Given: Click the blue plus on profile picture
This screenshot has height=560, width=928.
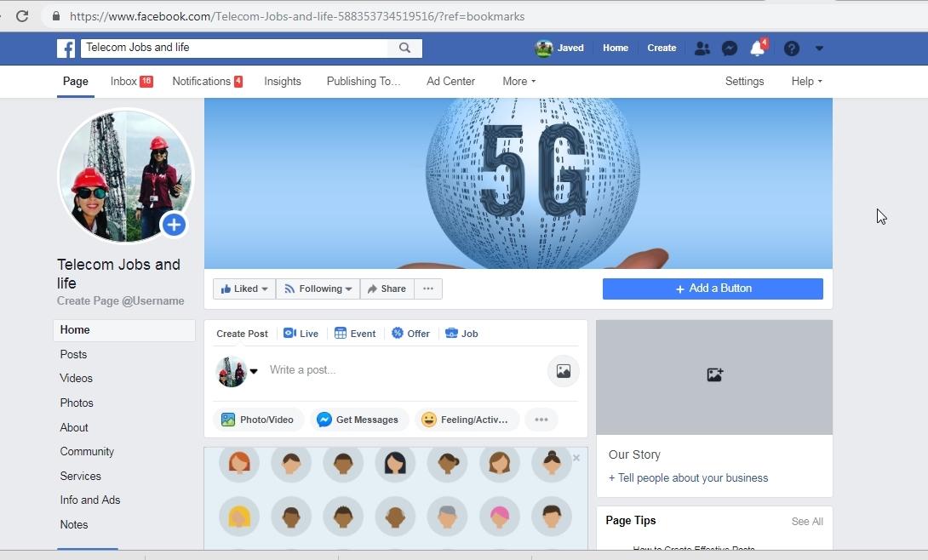Looking at the screenshot, I should coord(174,225).
